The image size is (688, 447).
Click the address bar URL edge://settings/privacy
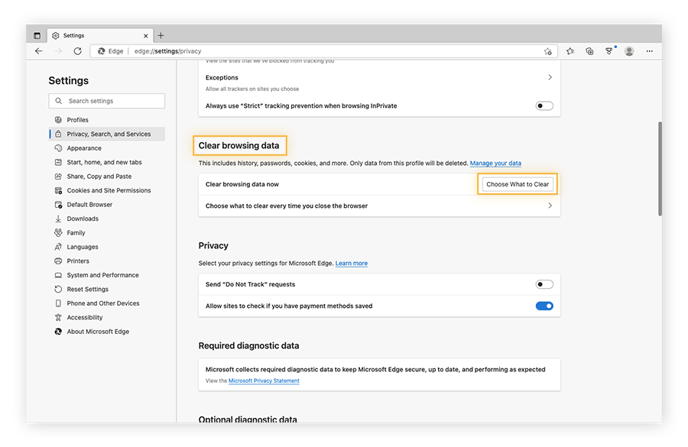tap(168, 51)
